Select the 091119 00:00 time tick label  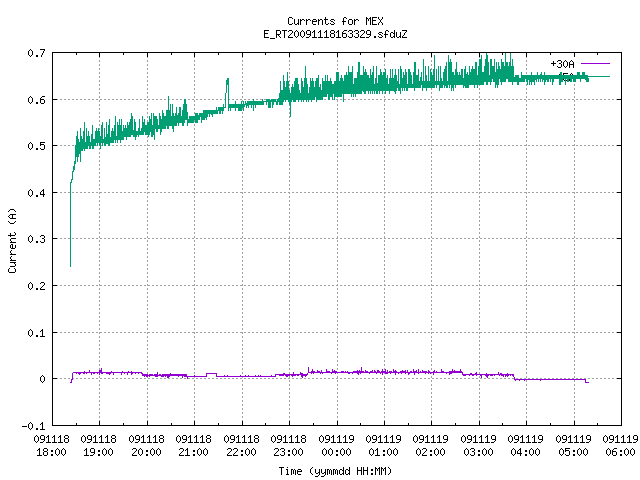[337, 446]
